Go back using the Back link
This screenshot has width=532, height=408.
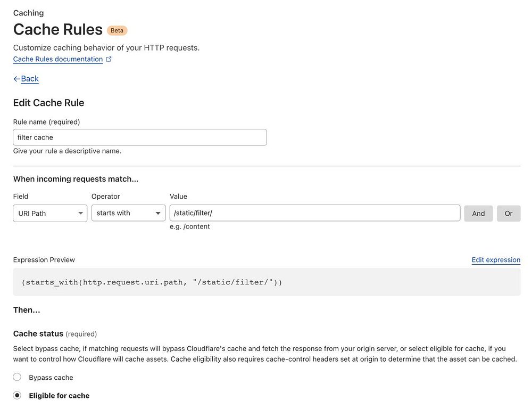tap(30, 79)
